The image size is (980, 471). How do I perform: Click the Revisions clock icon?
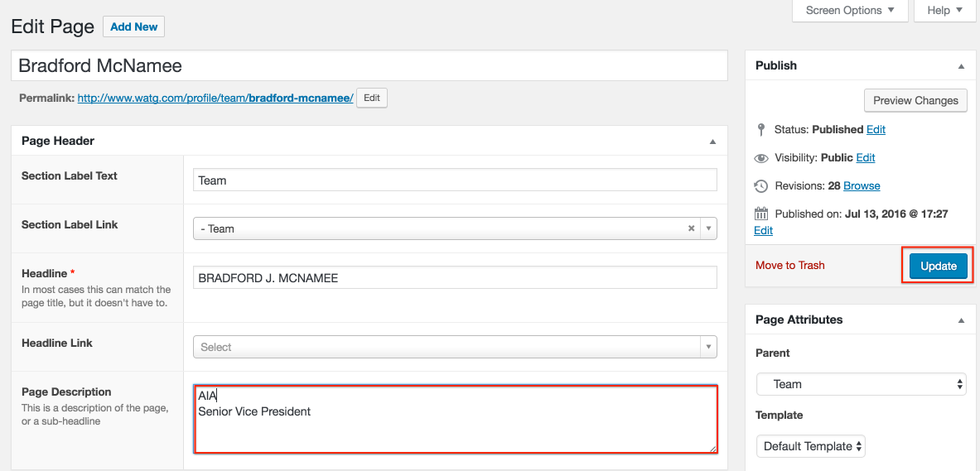761,186
